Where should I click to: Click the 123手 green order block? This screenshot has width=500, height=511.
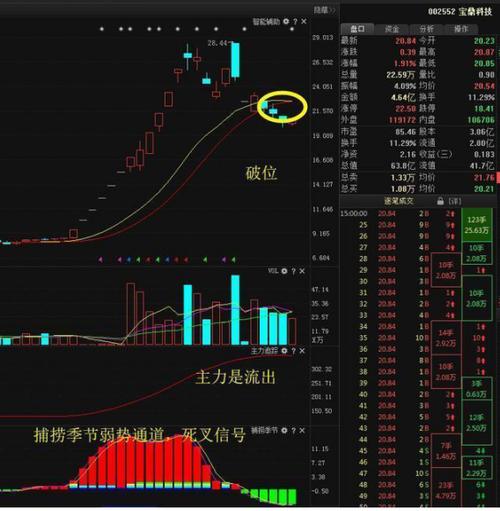pyautogui.click(x=477, y=225)
